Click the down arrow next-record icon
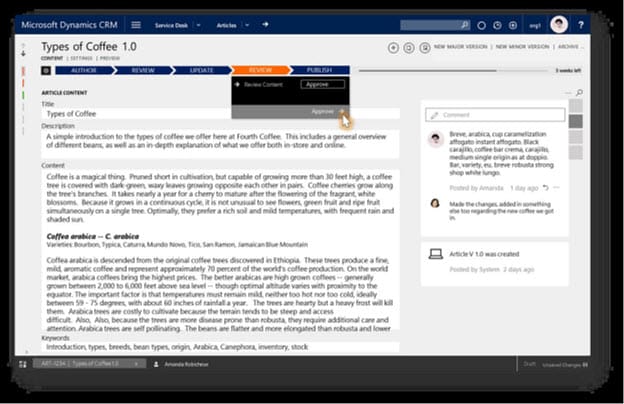The image size is (624, 404). point(23,53)
